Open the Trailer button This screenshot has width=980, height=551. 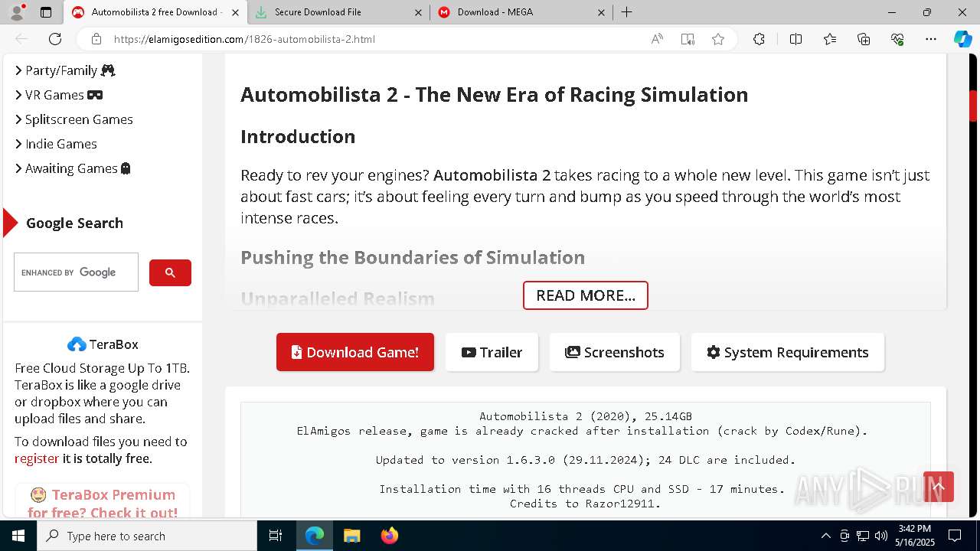click(492, 352)
